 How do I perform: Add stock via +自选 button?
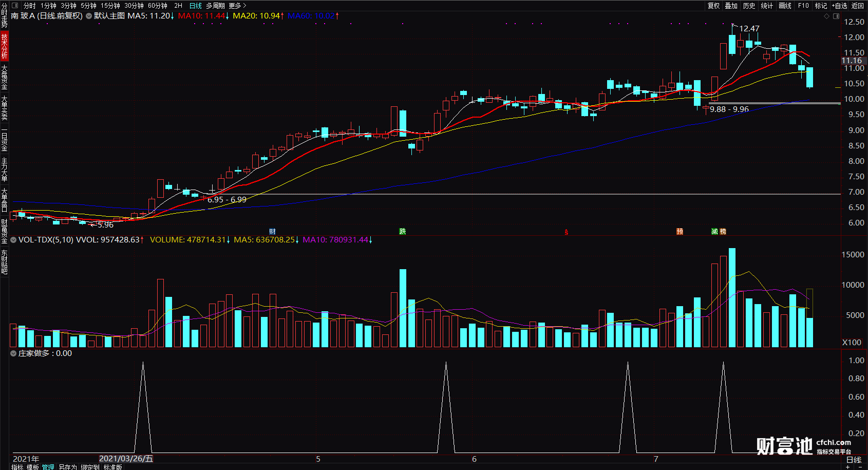pyautogui.click(x=839, y=6)
